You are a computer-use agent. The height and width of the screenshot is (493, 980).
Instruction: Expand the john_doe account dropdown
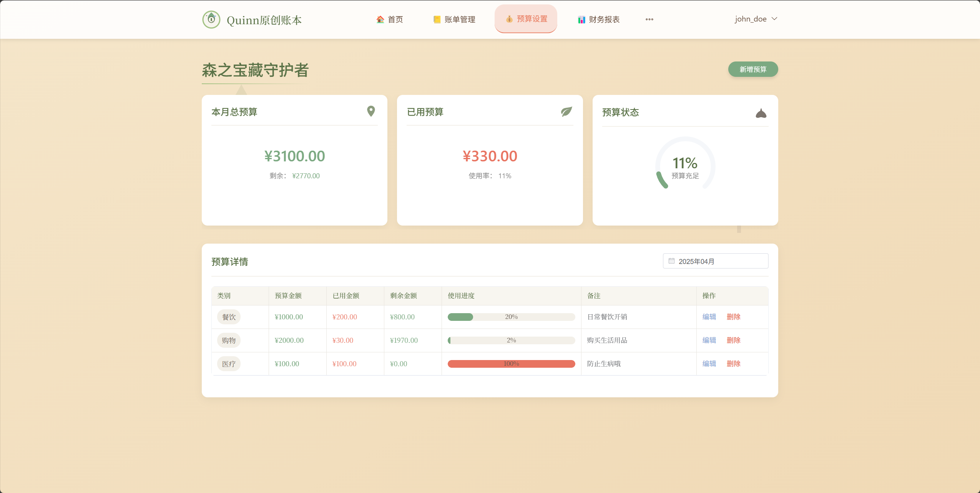[x=756, y=18]
